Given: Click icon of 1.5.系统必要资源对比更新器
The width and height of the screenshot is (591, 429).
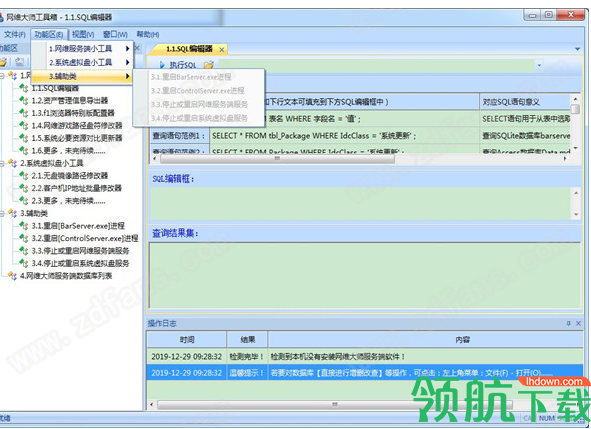Looking at the screenshot, I should coord(24,138).
